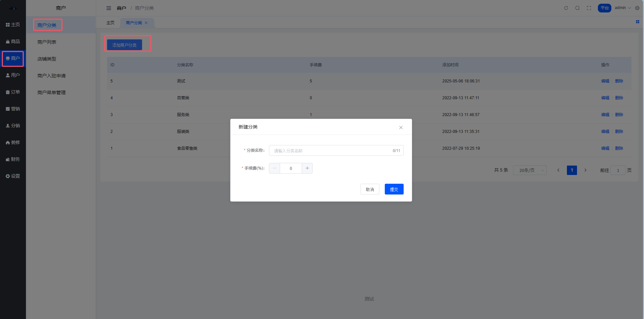
Task: Click the 提交 button
Action: [394, 189]
